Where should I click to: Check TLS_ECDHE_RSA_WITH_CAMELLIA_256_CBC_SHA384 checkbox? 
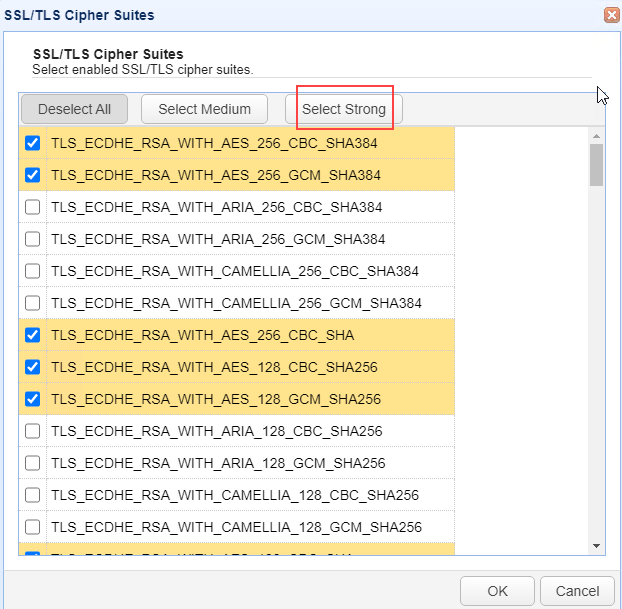click(x=33, y=271)
